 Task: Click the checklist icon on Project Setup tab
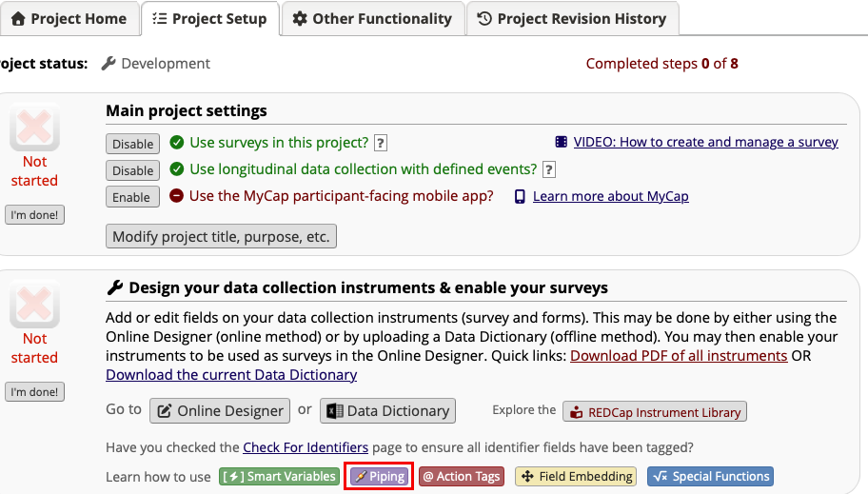click(x=160, y=19)
